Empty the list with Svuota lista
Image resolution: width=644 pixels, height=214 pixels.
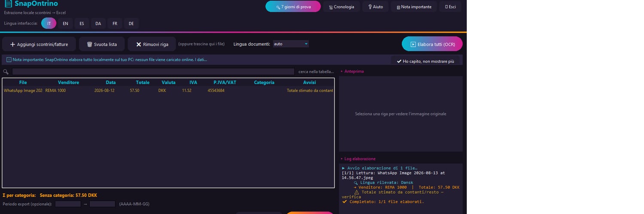(102, 44)
